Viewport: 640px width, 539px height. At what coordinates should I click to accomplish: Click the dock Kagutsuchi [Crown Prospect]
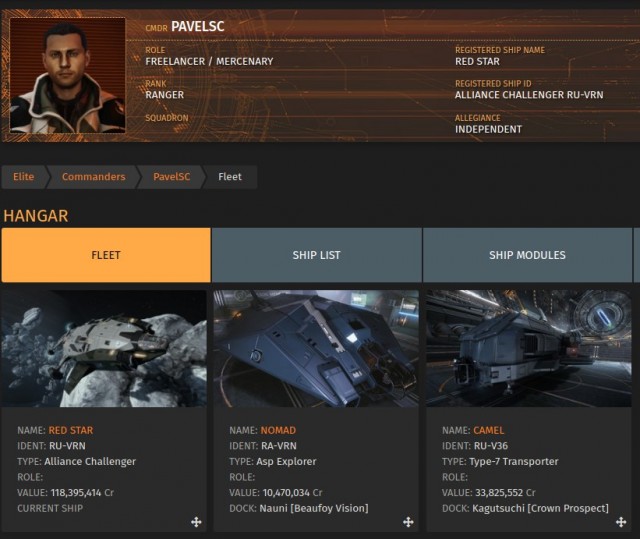pos(540,508)
